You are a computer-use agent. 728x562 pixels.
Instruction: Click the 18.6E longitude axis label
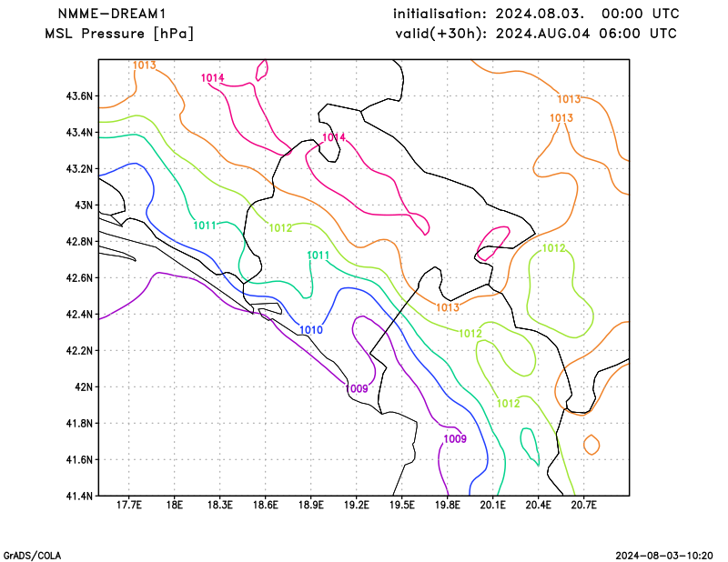coord(265,505)
